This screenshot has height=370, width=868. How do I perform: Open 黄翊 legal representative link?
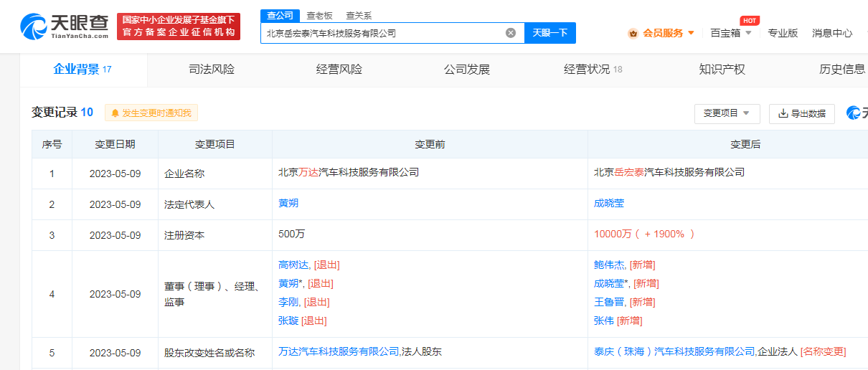click(288, 204)
